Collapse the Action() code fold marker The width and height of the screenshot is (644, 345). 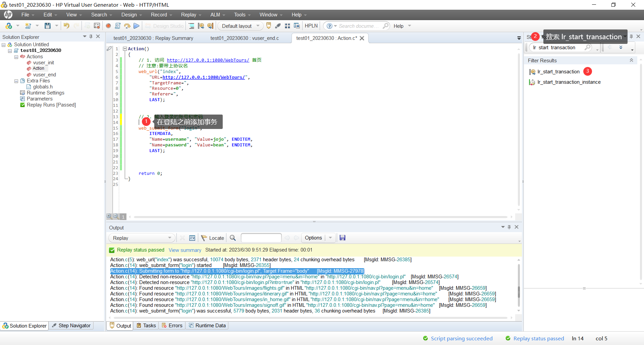pos(125,49)
